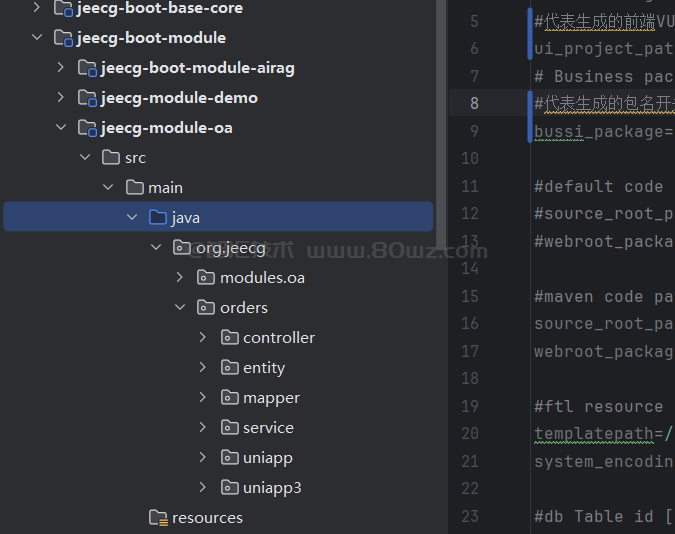Click the main folder icon
Screen dimensions: 675x534
tap(135, 187)
